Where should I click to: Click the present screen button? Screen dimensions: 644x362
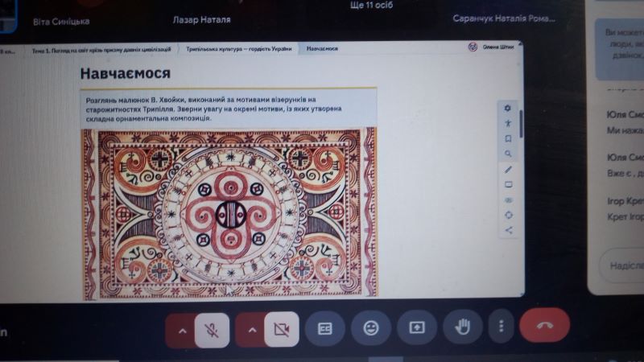[417, 327]
